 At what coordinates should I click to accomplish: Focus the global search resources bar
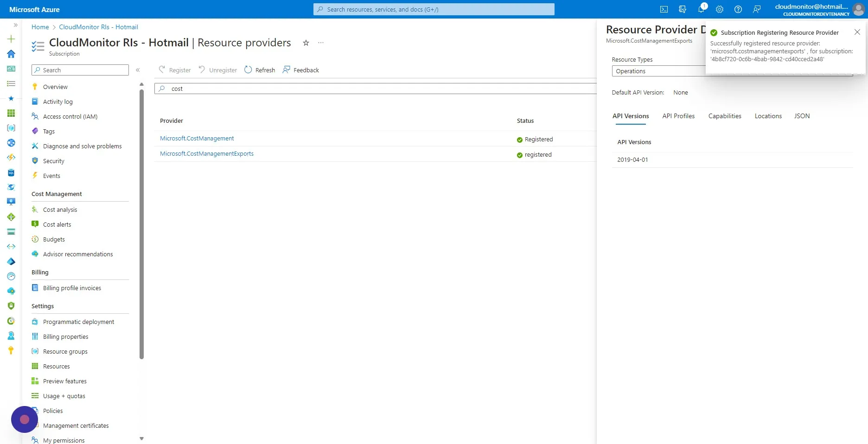434,9
